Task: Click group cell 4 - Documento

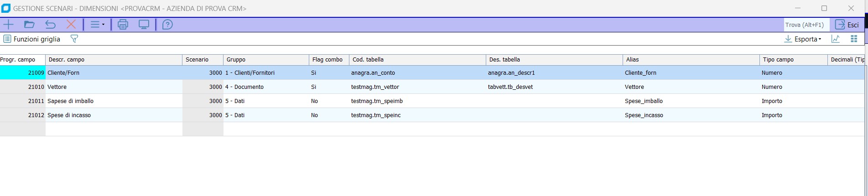Action: click(x=266, y=87)
